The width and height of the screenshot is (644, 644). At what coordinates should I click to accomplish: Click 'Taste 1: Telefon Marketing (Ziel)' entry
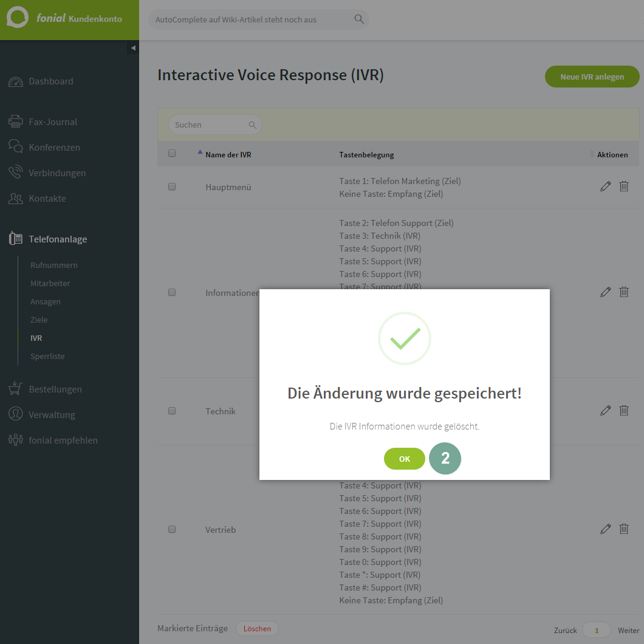click(x=400, y=181)
